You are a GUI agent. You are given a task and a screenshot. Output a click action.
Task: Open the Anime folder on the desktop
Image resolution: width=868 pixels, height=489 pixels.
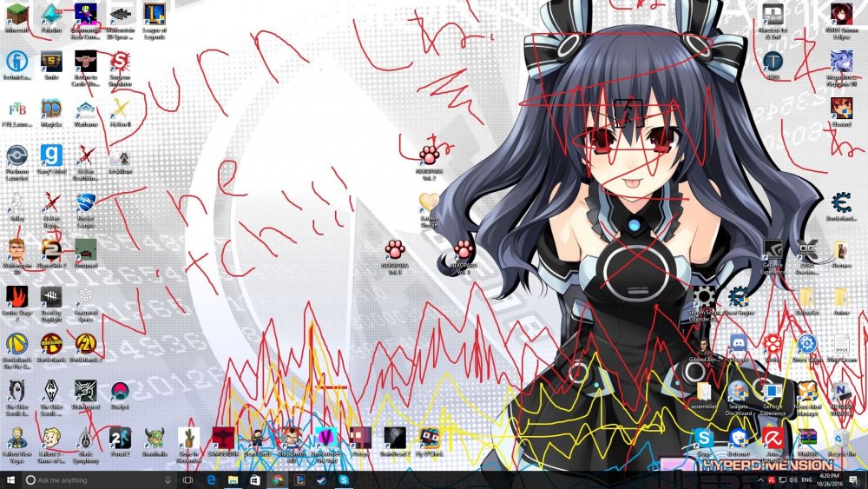[x=840, y=297]
